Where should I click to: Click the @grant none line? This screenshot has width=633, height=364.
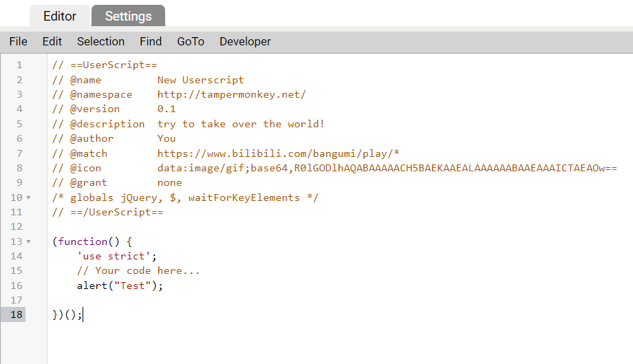tap(117, 183)
